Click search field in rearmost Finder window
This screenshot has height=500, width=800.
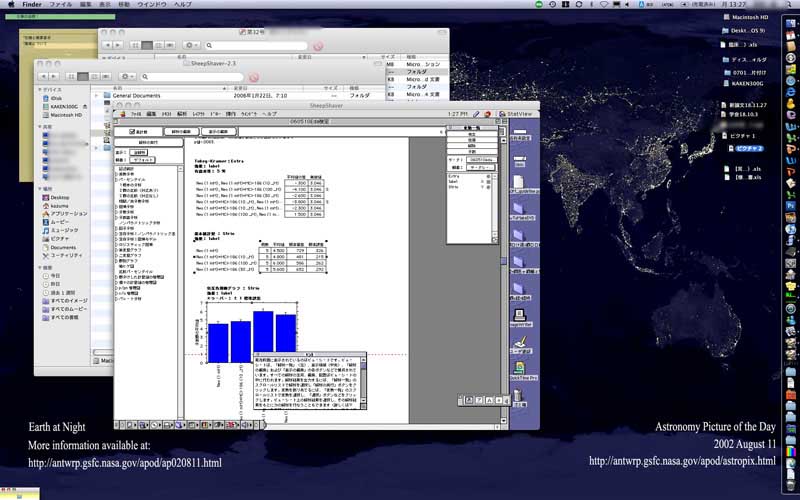tap(257, 45)
